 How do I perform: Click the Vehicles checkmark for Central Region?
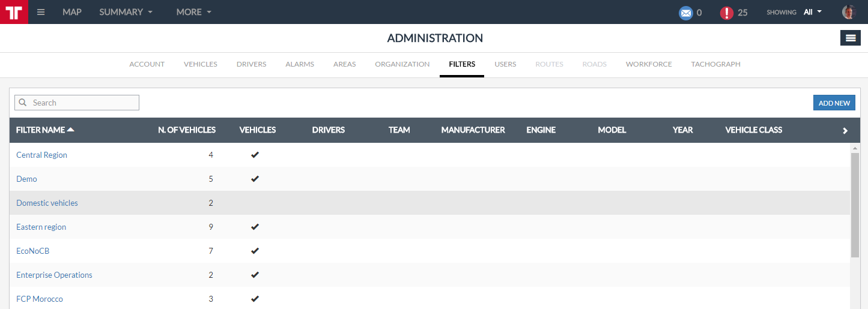(255, 155)
